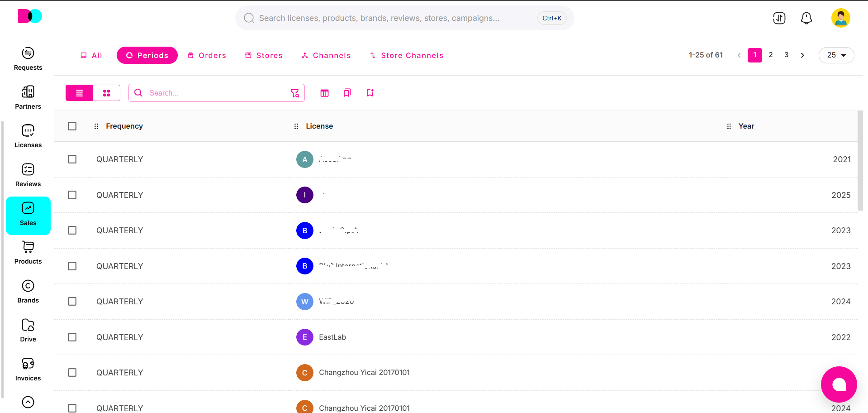This screenshot has height=413, width=868.
Task: Click the table vertical scrollbar
Action: pyautogui.click(x=860, y=161)
